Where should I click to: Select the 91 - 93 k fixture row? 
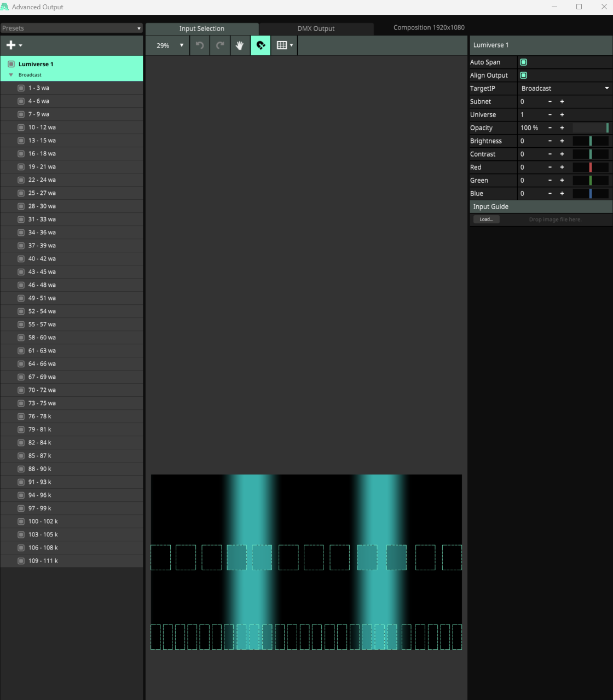(x=72, y=482)
